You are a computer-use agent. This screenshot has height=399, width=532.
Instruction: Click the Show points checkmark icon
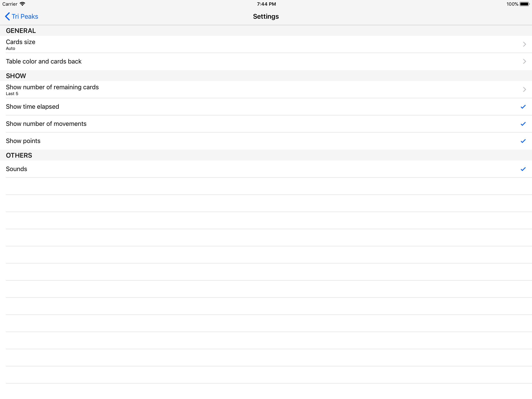[x=523, y=141]
